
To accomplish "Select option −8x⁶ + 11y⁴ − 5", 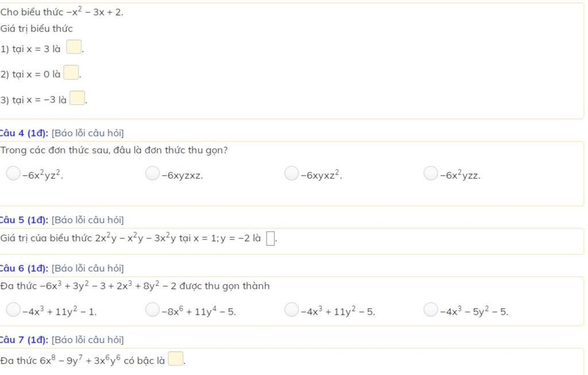I will tap(152, 310).
